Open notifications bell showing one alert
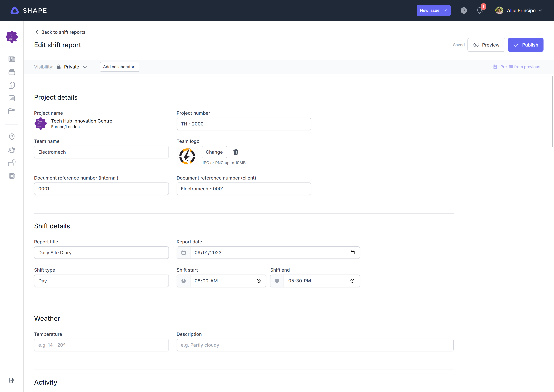Viewport: 554px width, 392px height. point(480,10)
